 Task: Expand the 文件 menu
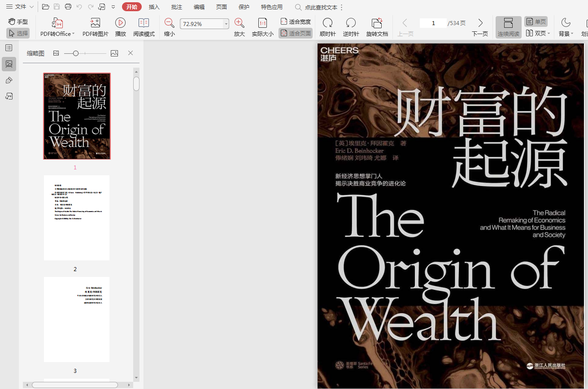20,7
